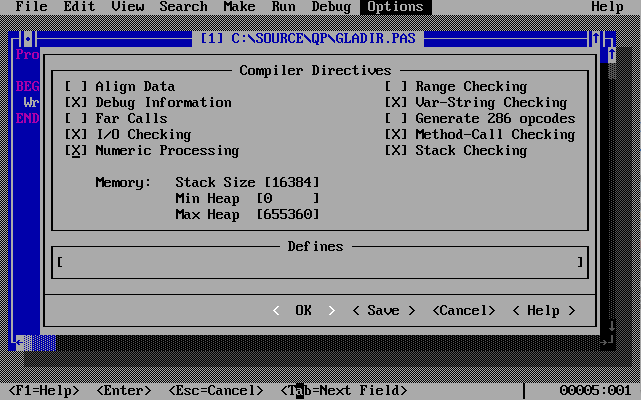Viewport: 641px width, 400px height.
Task: Open the Debug menu
Action: tap(331, 7)
